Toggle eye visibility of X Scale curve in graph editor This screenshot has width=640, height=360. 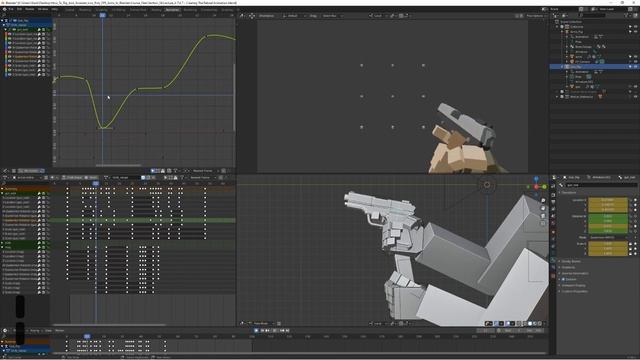pyautogui.click(x=10, y=66)
